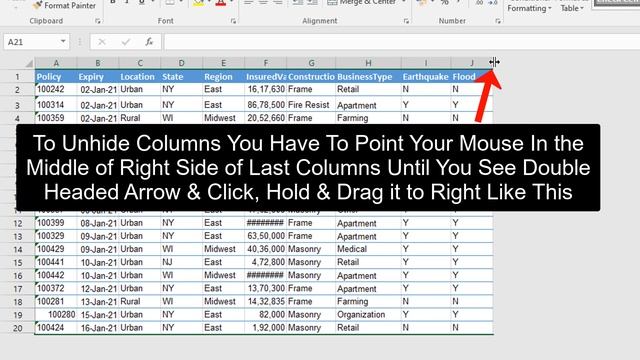
Task: Open the Format as Table dropdown
Action: pyautogui.click(x=572, y=6)
